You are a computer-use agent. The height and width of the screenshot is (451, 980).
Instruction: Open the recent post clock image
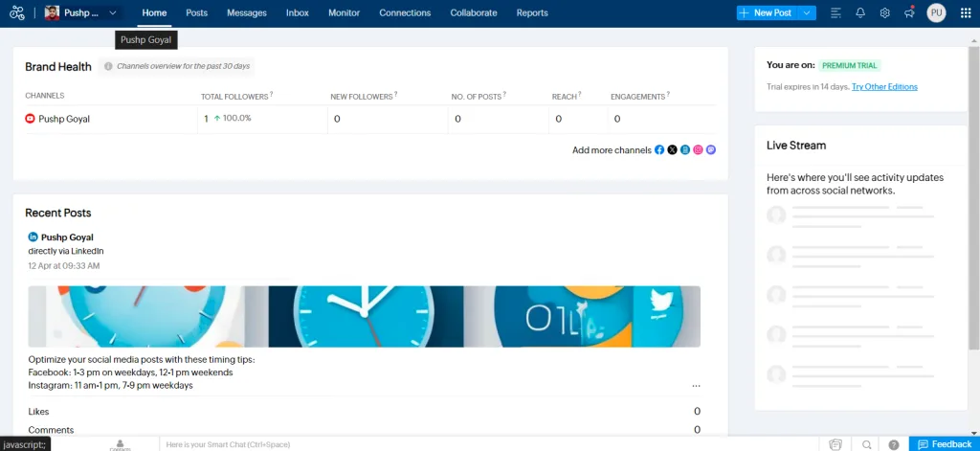coord(365,317)
